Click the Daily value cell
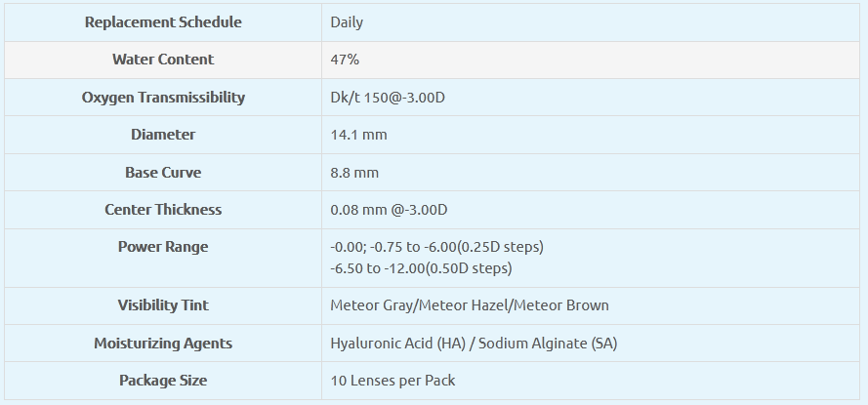868x405 pixels. [x=348, y=21]
